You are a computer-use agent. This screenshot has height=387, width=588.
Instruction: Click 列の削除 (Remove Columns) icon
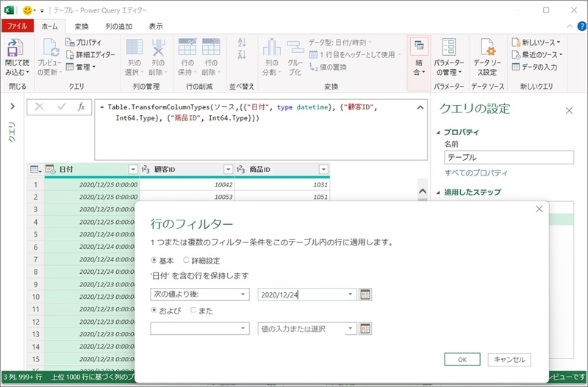[x=158, y=47]
